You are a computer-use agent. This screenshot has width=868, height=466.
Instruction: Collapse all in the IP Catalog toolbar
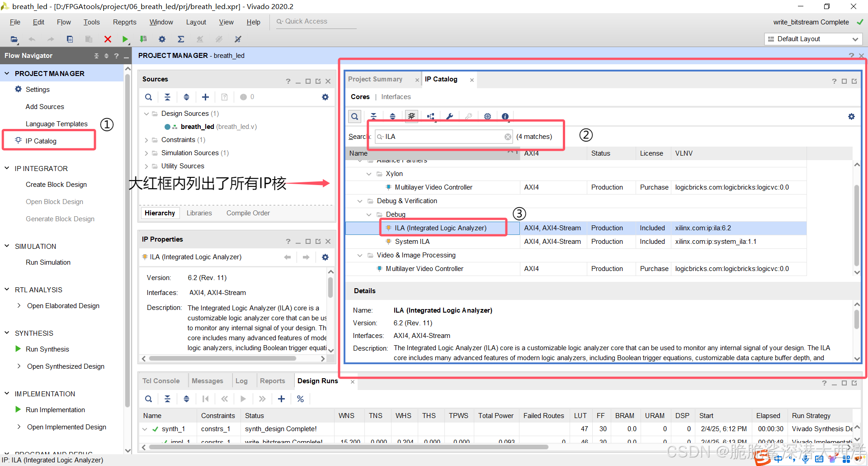click(373, 116)
